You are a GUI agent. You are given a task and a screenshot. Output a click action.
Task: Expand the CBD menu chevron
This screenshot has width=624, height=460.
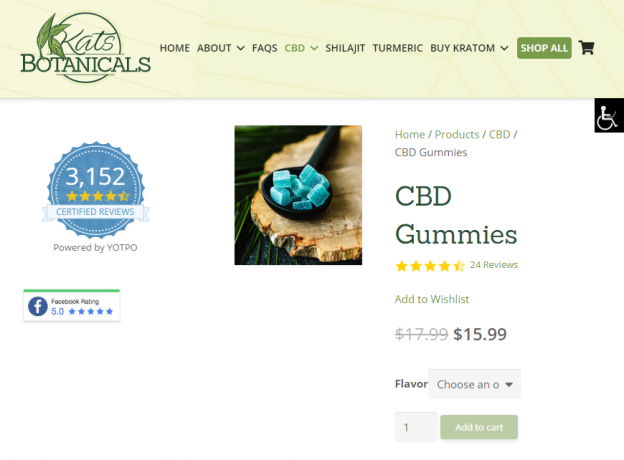click(x=314, y=48)
